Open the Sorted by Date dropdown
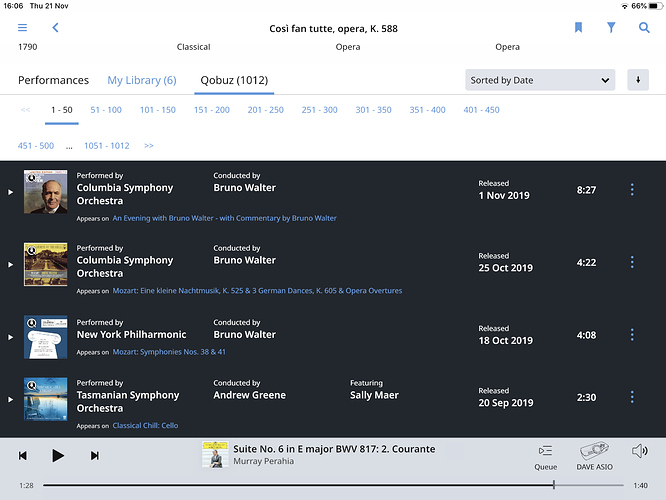The height and width of the screenshot is (500, 666). tap(540, 80)
